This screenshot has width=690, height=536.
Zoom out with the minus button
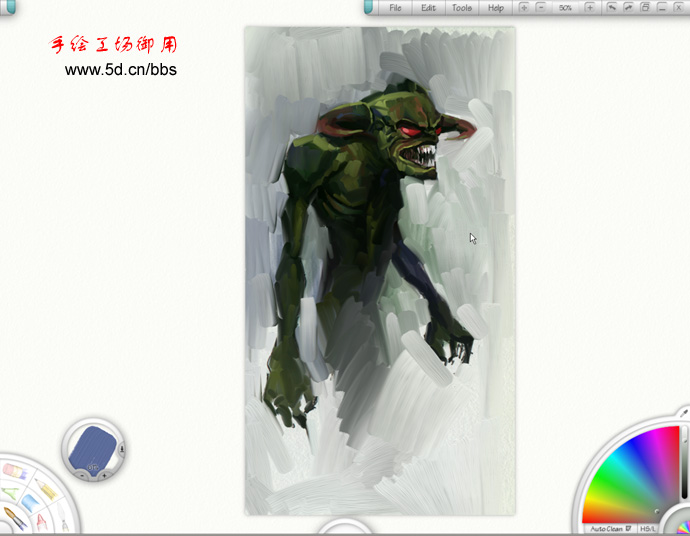(x=541, y=7)
